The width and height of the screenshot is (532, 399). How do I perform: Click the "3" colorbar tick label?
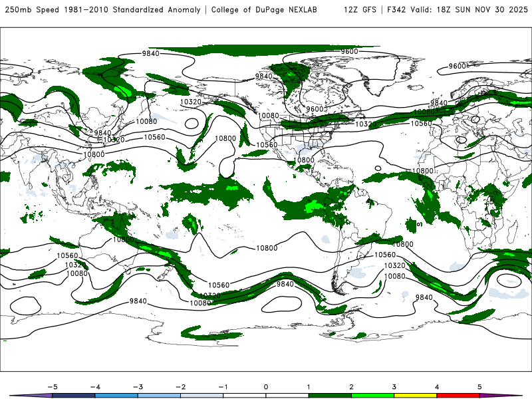click(394, 387)
